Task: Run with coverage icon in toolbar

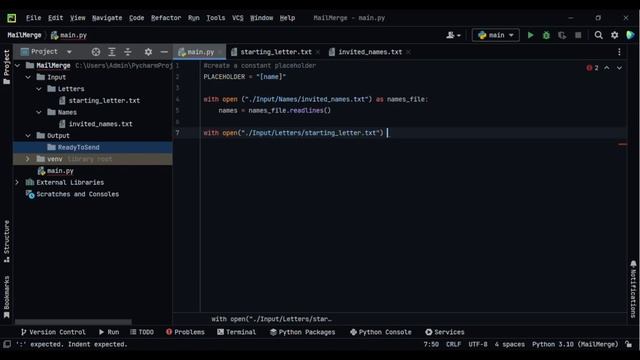Action: (x=562, y=35)
